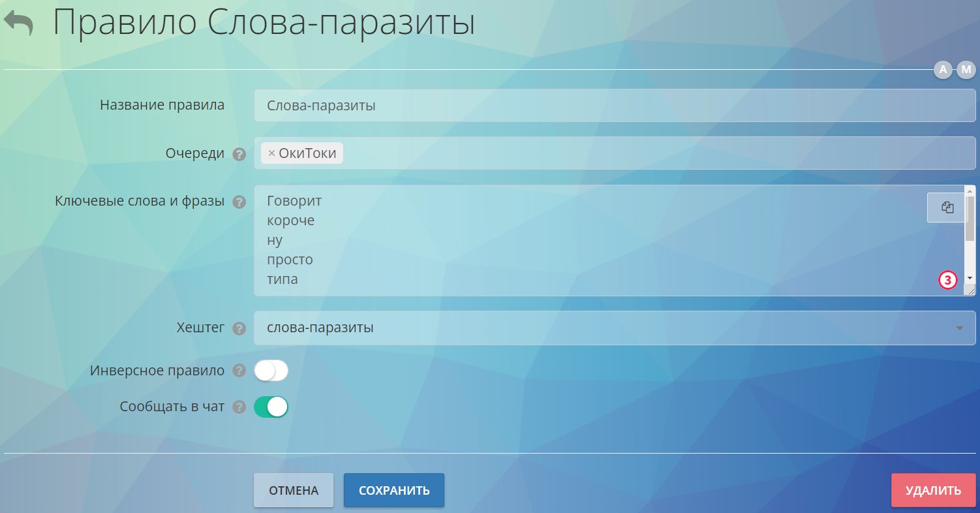The image size is (980, 513).
Task: Click the red "3" circle marker
Action: 947,280
